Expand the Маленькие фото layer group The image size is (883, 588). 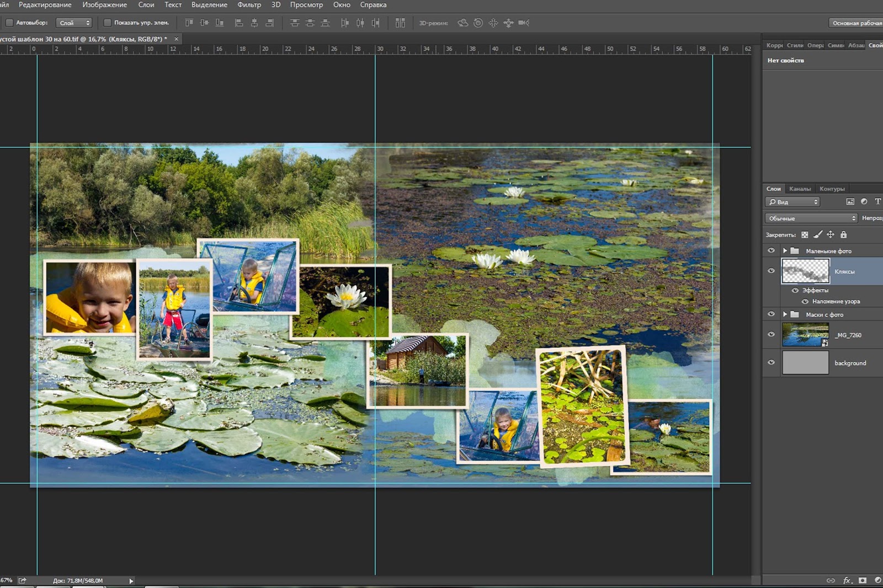click(x=785, y=251)
